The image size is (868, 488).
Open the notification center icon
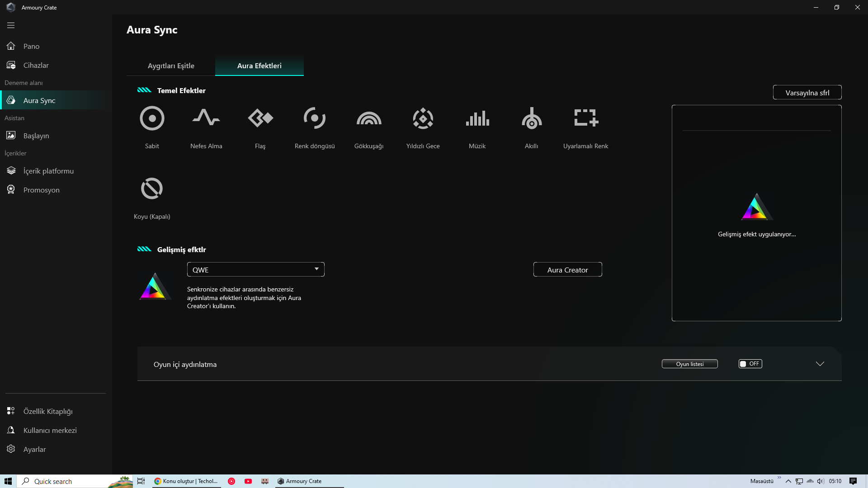[853, 481]
